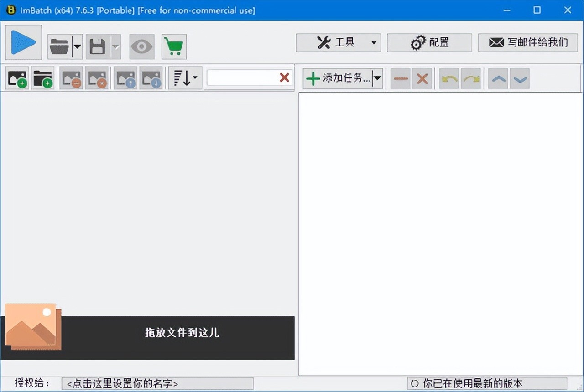
Task: Minimize the ImBatch window
Action: pyautogui.click(x=506, y=10)
